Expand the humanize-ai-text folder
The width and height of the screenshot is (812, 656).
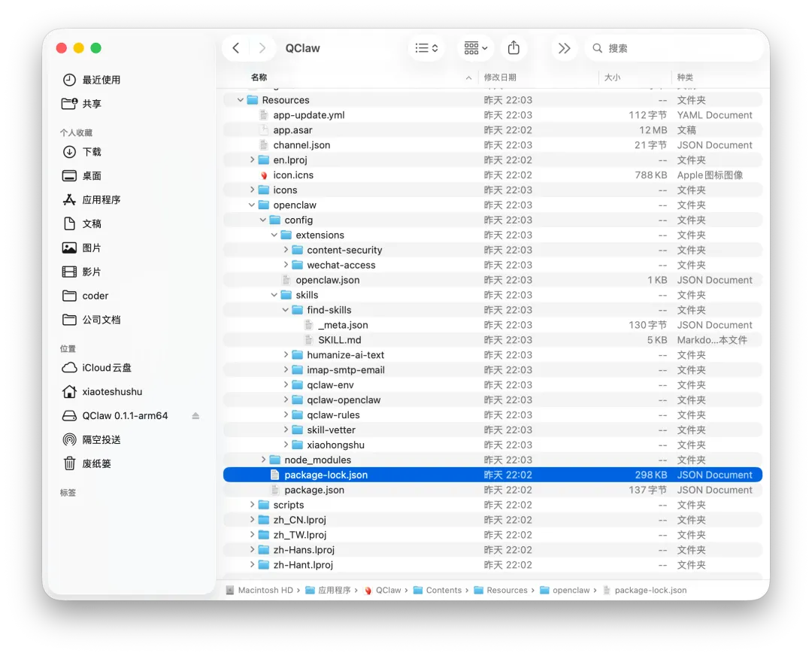tap(286, 355)
